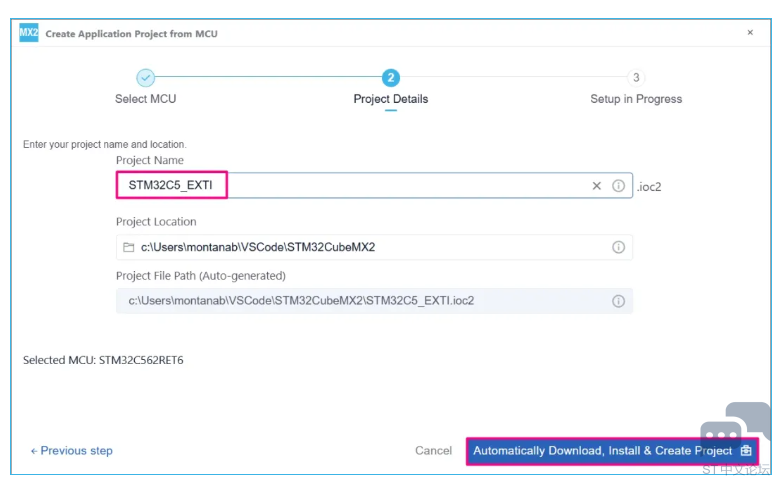
Task: Select step 3 circle Setup in Progress
Action: (636, 78)
